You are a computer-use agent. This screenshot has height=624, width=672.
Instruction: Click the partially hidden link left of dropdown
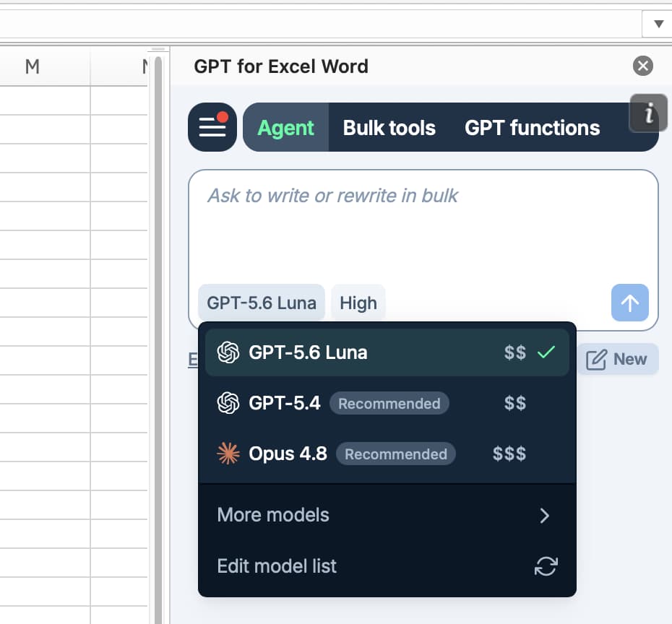193,359
